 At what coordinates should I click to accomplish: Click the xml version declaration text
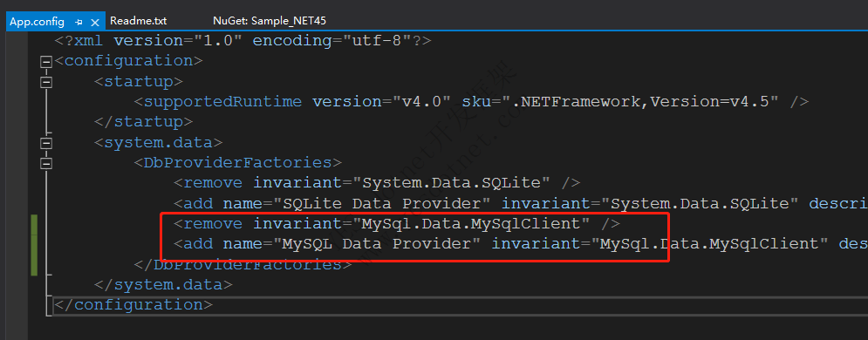243,41
